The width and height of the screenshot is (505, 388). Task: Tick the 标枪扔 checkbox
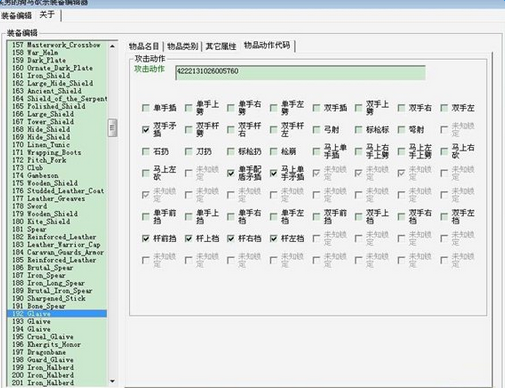[x=231, y=152]
